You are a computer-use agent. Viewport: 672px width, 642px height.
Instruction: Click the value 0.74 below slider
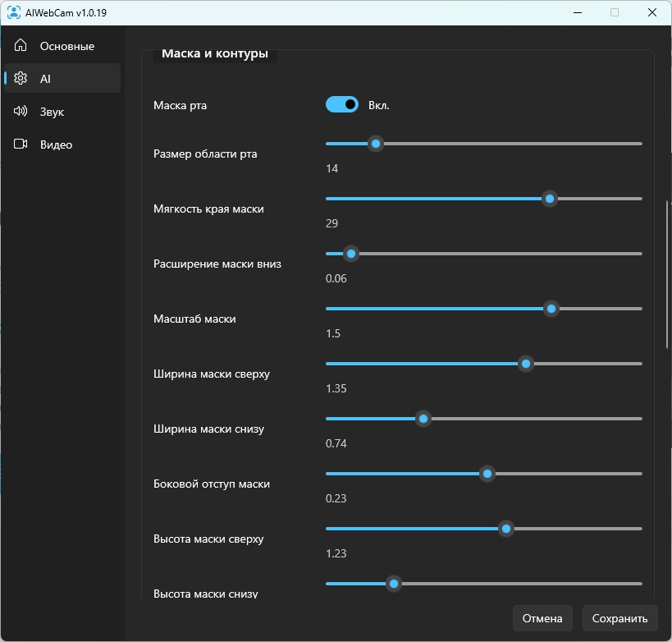(x=336, y=443)
